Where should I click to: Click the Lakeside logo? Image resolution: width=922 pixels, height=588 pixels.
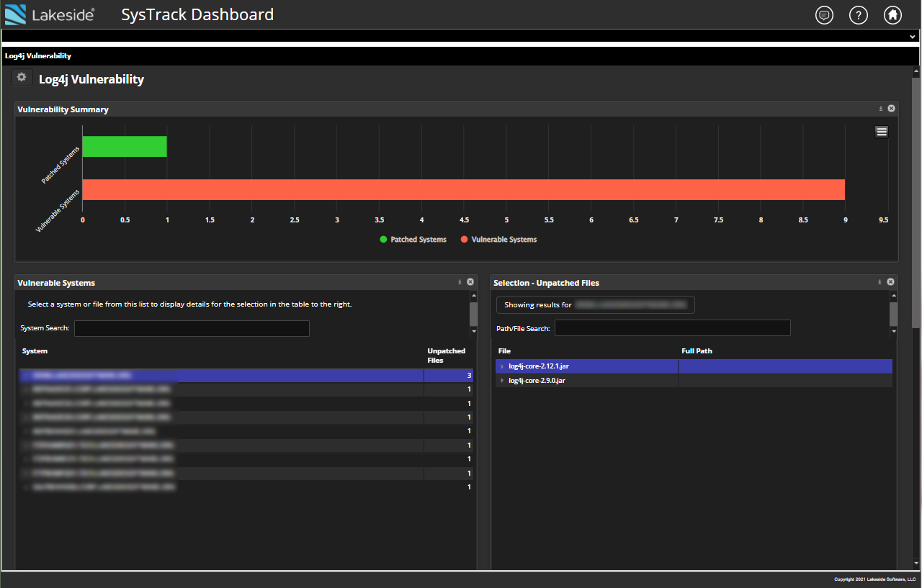coord(50,14)
